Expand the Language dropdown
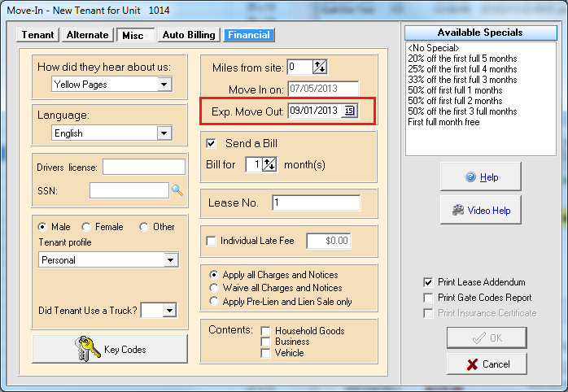The height and width of the screenshot is (392, 568). click(164, 133)
